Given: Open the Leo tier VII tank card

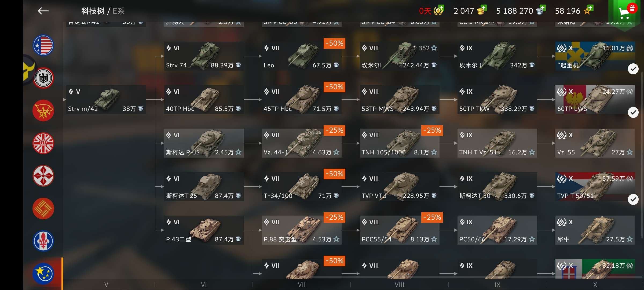Looking at the screenshot, I should [x=302, y=56].
